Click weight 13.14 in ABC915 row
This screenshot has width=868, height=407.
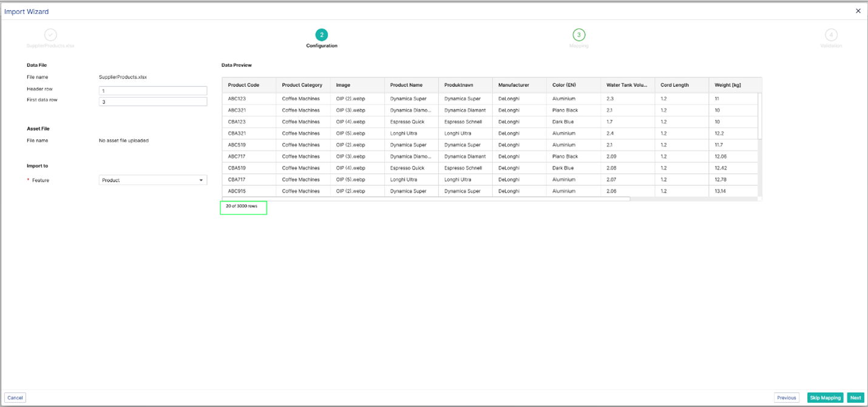[733, 191]
